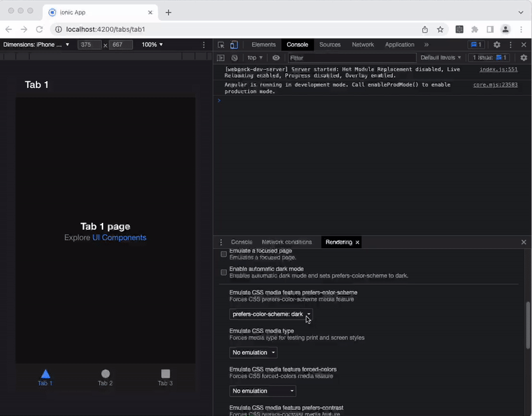Toggle the device toolbar icon
The height and width of the screenshot is (416, 532).
[234, 45]
